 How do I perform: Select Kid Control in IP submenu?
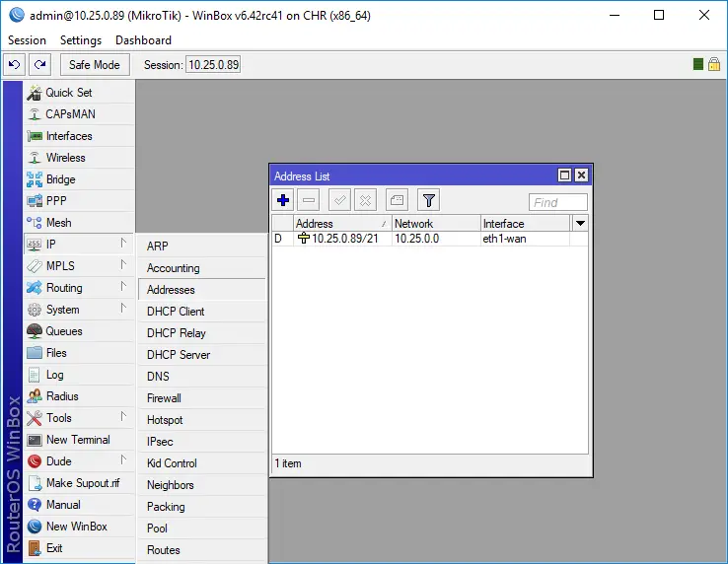coord(202,463)
